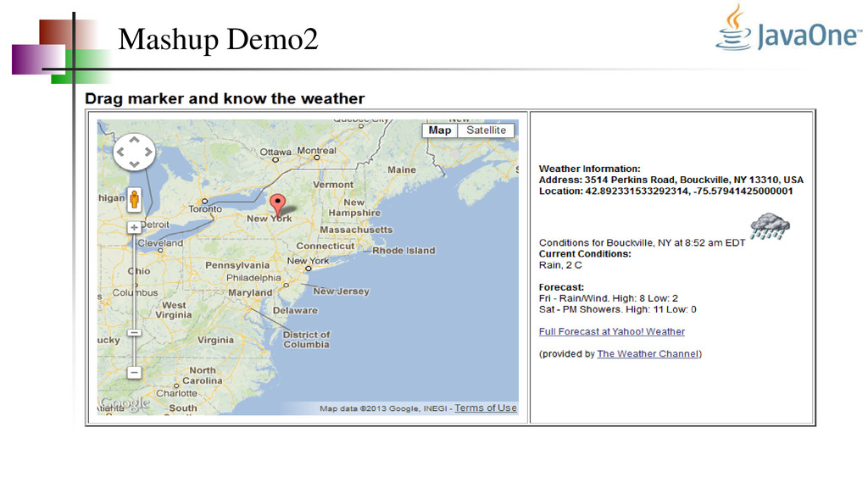Click the Fri Rain/Wind forecast line
Viewport: 868px width, 488px height.
pyautogui.click(x=609, y=298)
